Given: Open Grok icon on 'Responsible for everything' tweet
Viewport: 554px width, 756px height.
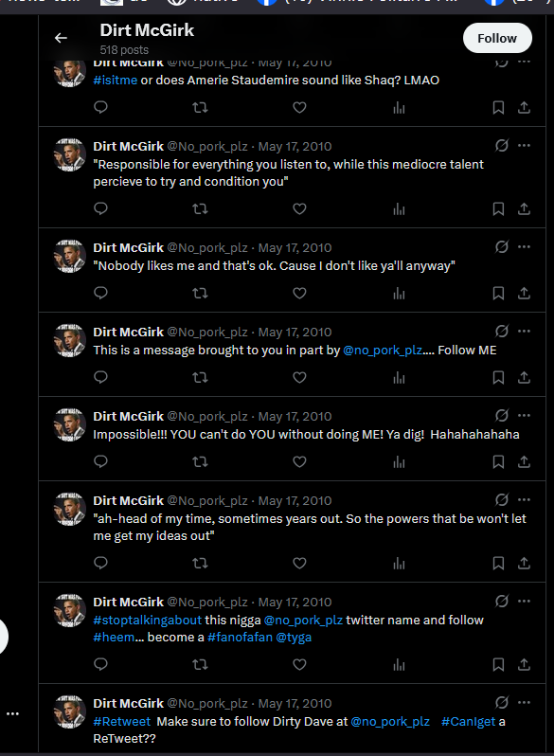Looking at the screenshot, I should pyautogui.click(x=502, y=146).
